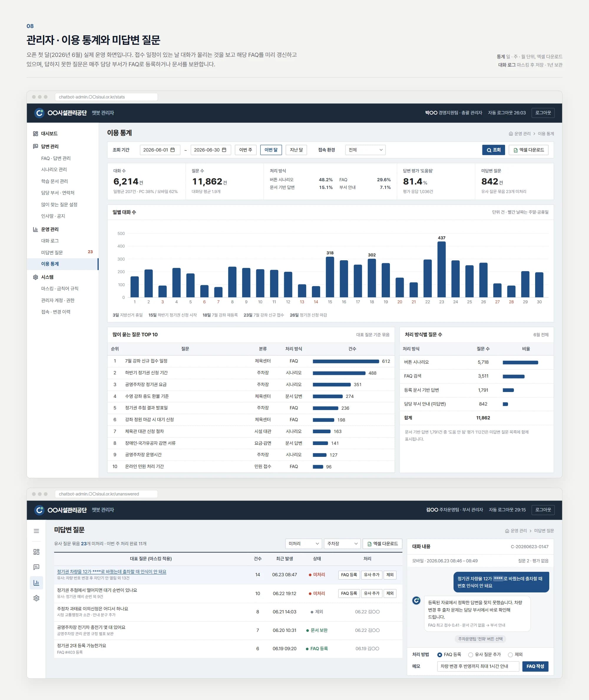Click collapsed sidebar chat icon in lower window
The image size is (589, 700).
[x=37, y=567]
